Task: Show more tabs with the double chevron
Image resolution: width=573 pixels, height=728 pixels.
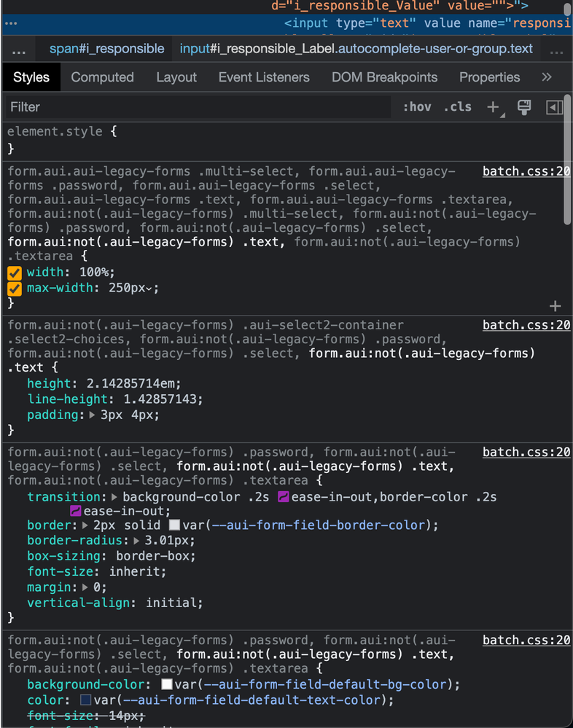Action: click(547, 77)
